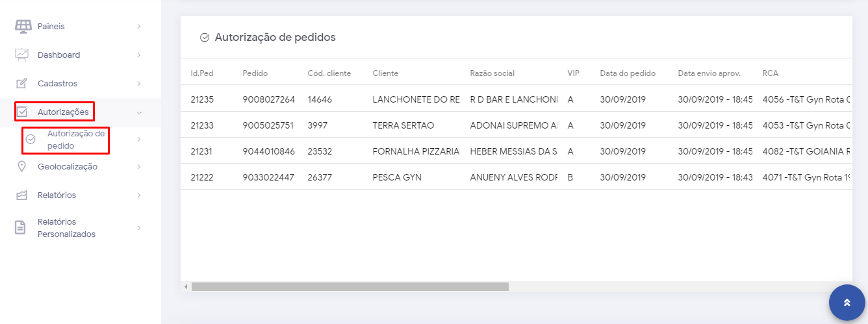Click the Geolocalização map pin icon
The image size is (868, 324).
(22, 167)
